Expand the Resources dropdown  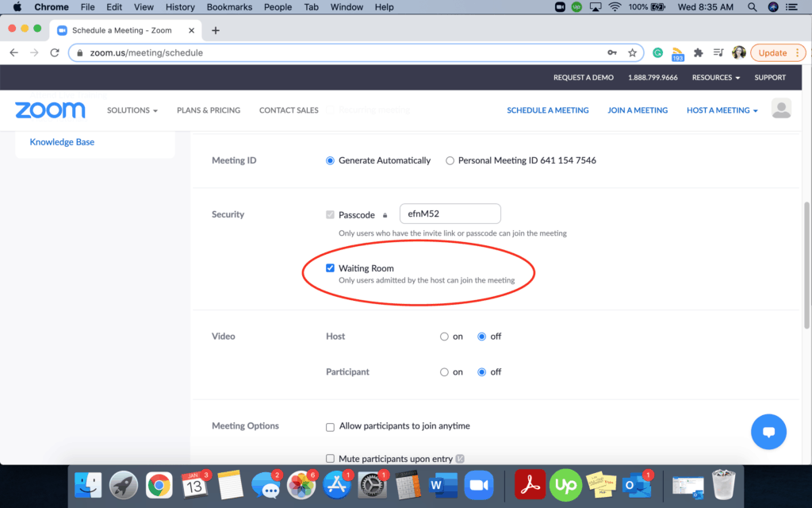point(715,78)
